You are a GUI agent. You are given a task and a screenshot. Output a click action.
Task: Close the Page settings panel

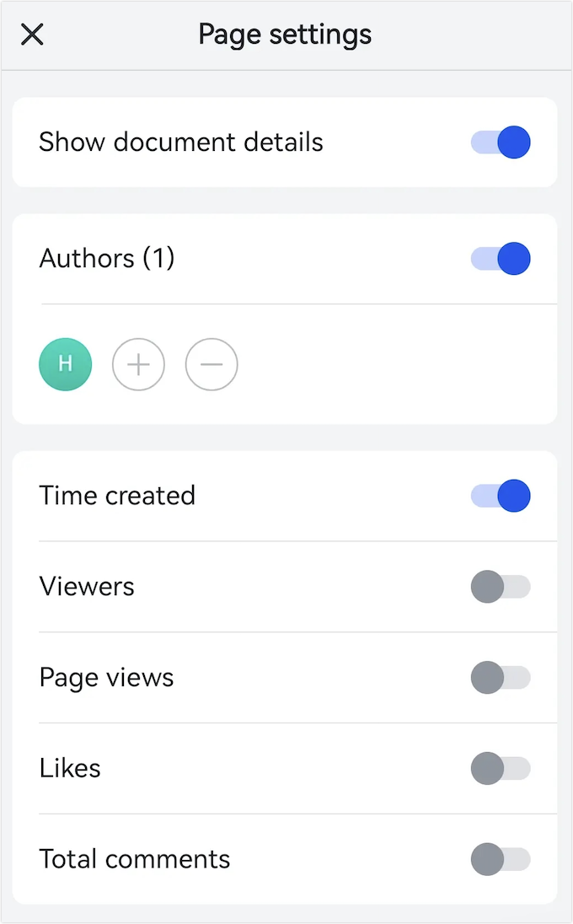click(x=32, y=35)
